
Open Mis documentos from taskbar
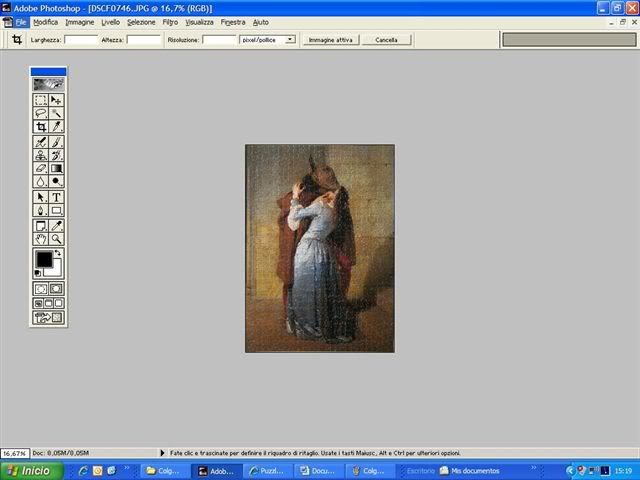(x=470, y=471)
